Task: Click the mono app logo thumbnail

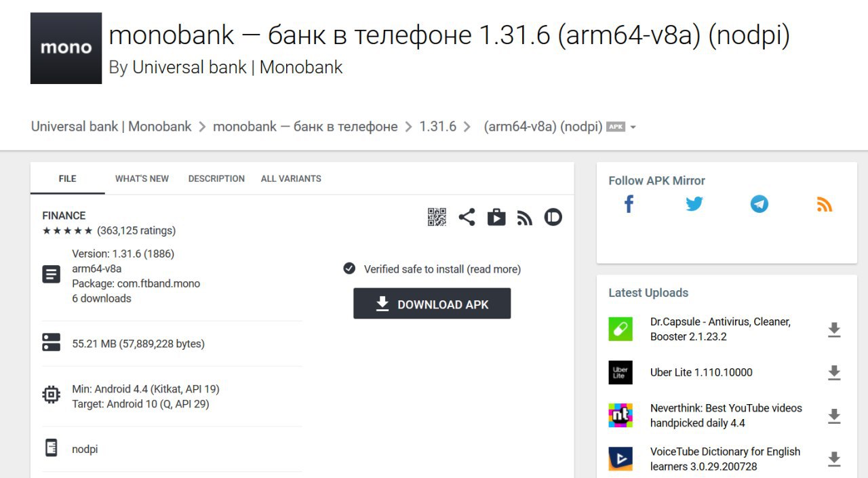Action: 66,48
